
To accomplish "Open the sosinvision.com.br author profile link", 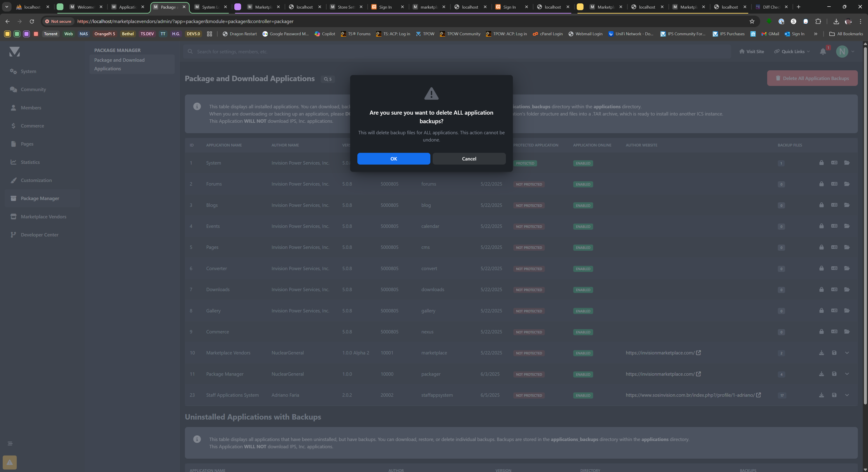I will click(x=693, y=395).
